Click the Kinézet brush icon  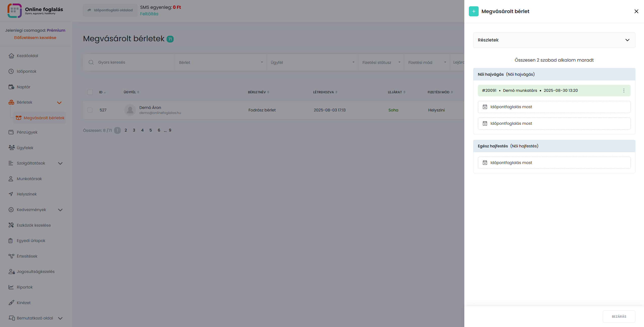coord(11,303)
